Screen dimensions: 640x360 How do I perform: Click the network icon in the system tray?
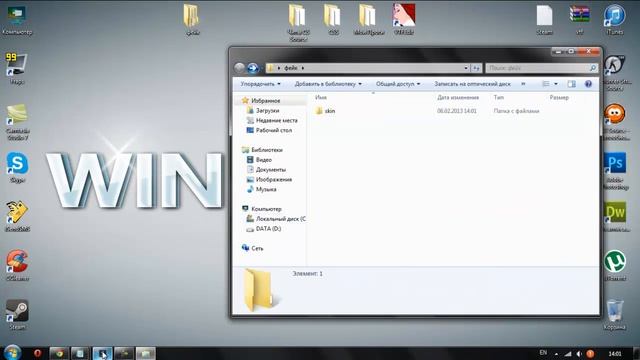point(568,353)
